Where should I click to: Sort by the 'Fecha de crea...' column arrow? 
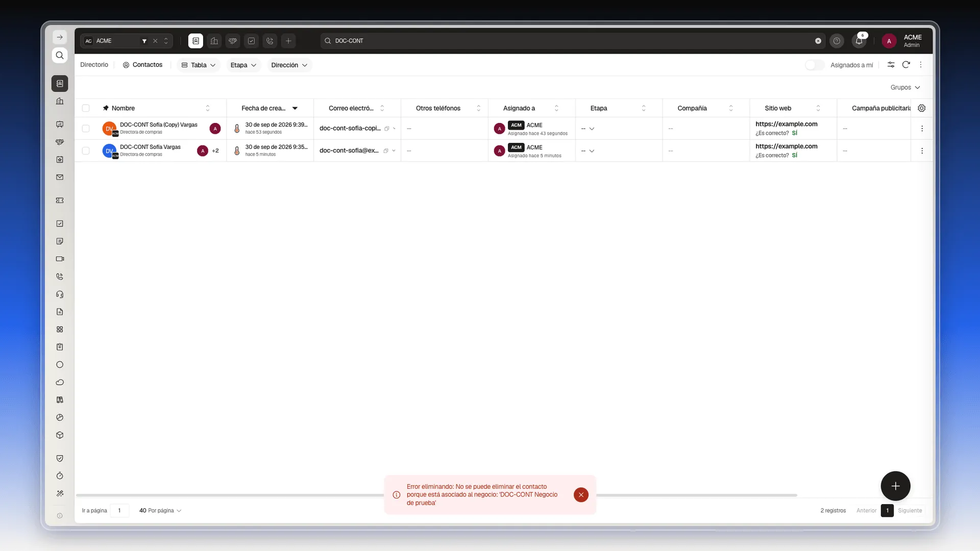click(x=295, y=108)
